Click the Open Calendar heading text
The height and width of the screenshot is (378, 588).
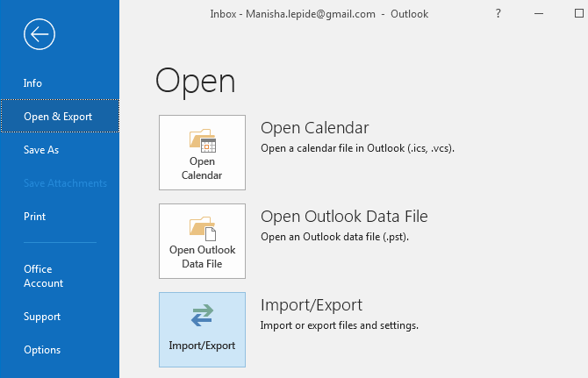(315, 128)
